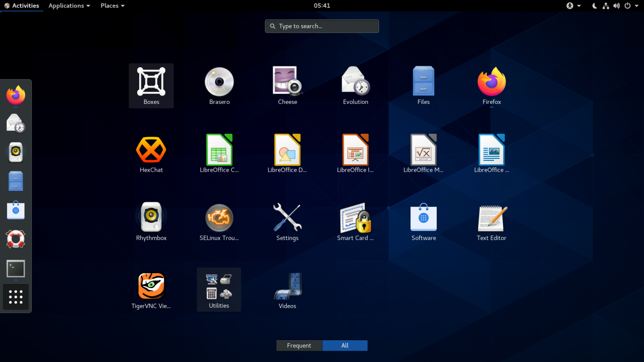Launch LibreOffice Calc
This screenshot has width=644, height=362.
click(x=219, y=150)
